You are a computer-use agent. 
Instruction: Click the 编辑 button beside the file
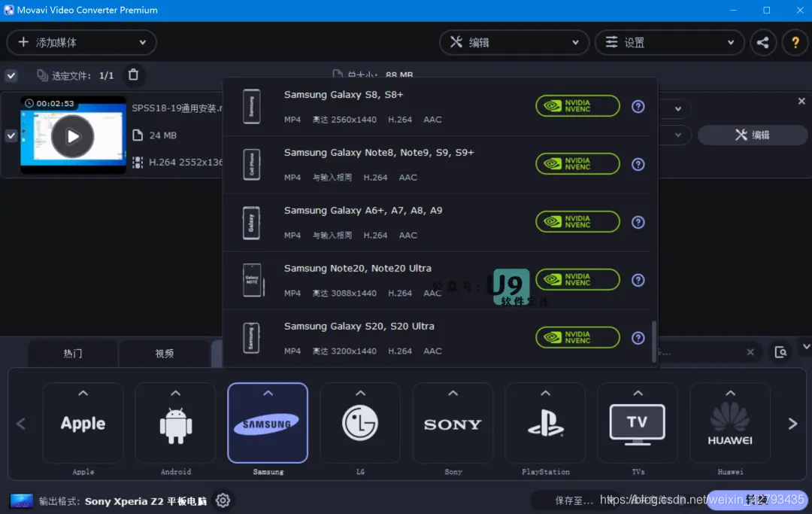click(753, 135)
